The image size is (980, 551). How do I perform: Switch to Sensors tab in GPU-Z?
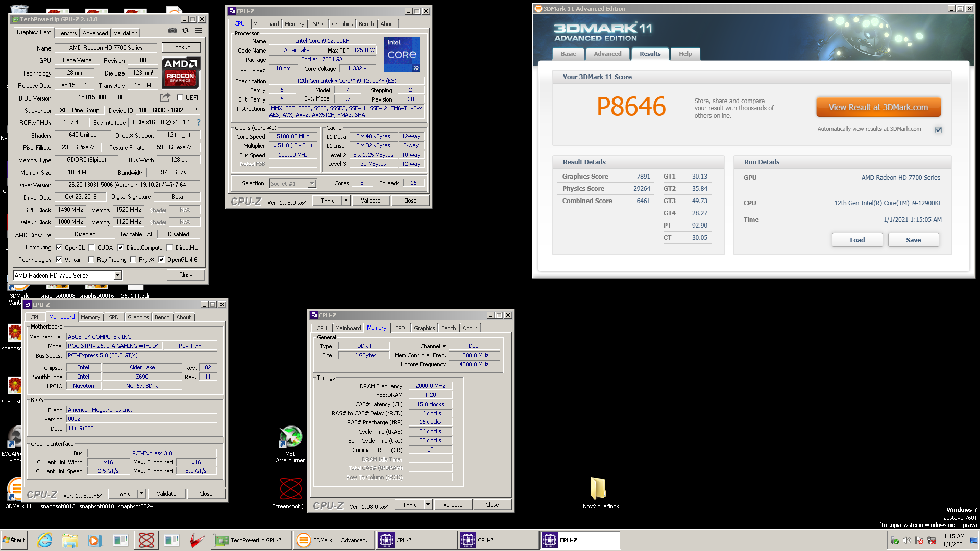coord(67,33)
